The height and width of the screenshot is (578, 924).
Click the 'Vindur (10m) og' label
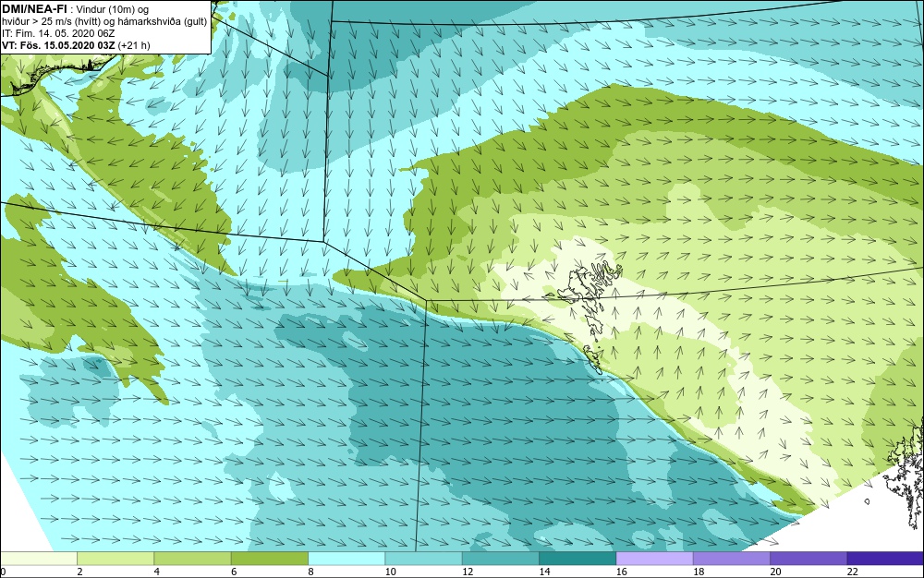click(x=113, y=9)
